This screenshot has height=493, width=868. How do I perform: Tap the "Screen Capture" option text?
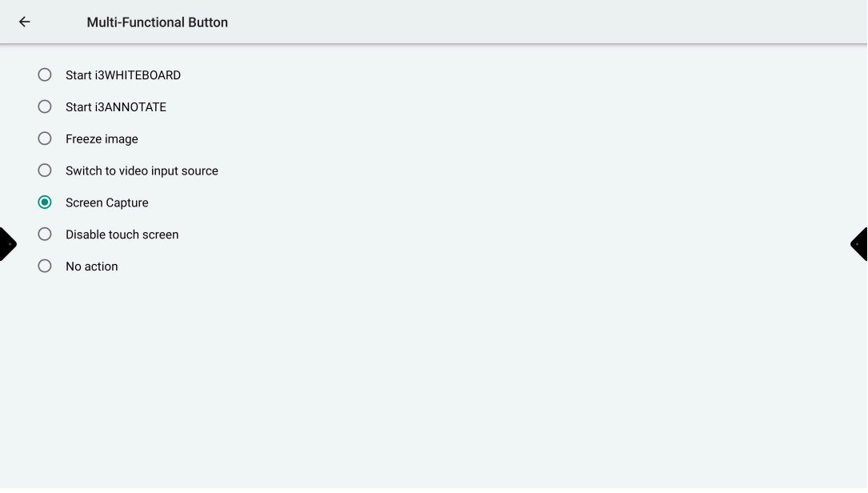pos(107,203)
